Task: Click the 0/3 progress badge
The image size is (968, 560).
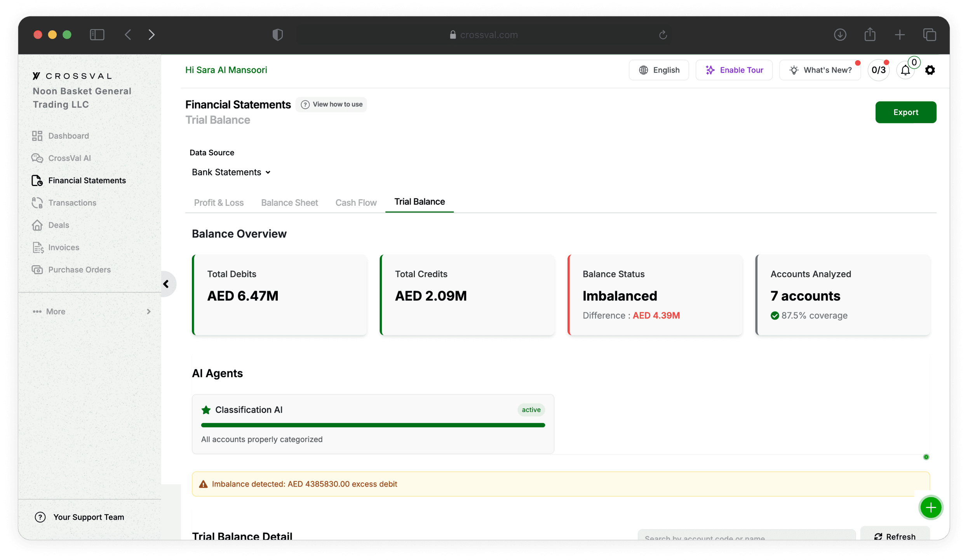Action: coord(879,70)
